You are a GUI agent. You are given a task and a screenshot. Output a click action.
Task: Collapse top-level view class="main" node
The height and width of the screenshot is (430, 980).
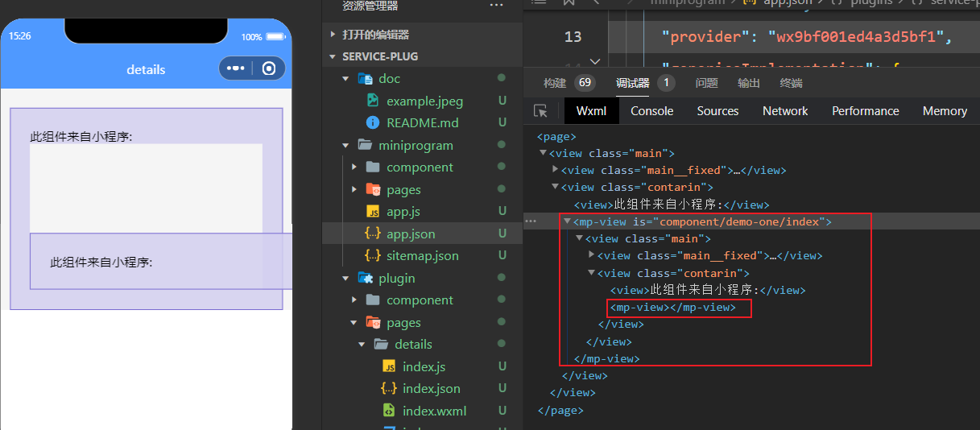[x=543, y=153]
